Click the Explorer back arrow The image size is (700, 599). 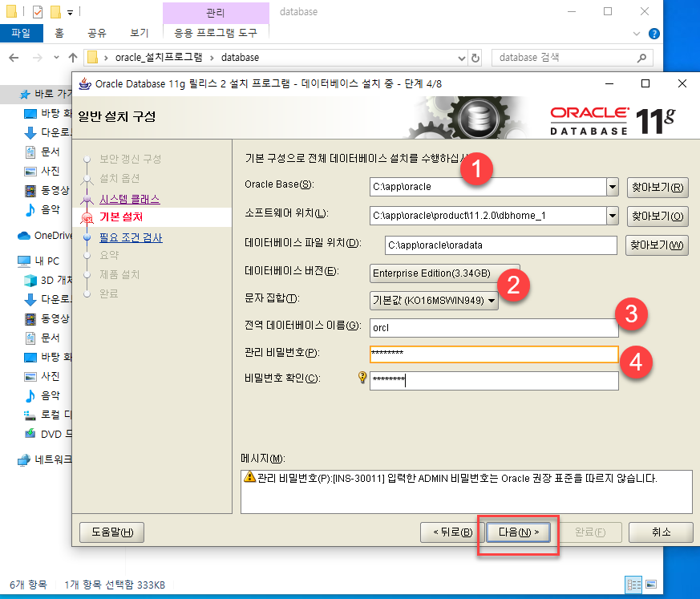[x=14, y=58]
